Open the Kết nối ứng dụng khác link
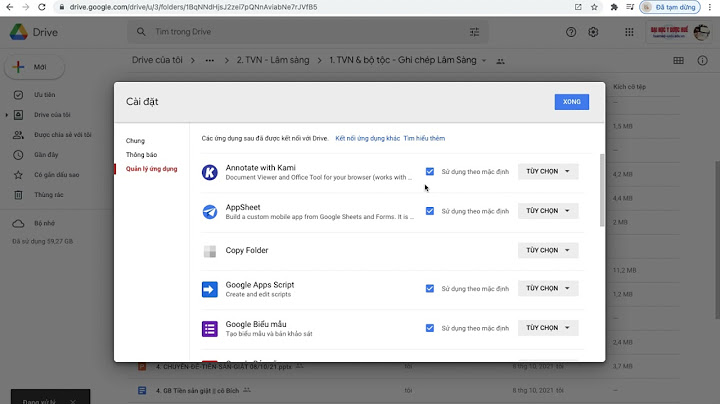Image resolution: width=720 pixels, height=404 pixels. (367, 138)
